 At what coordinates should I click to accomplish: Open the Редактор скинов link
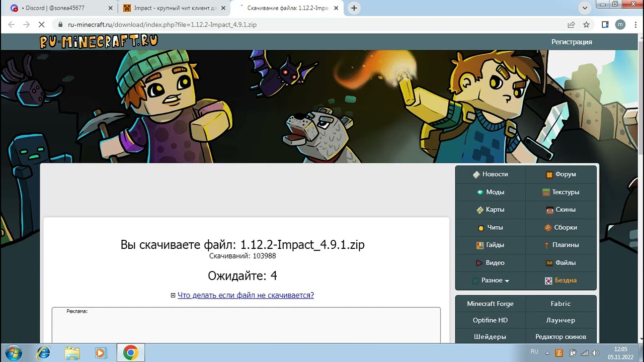[x=560, y=337]
